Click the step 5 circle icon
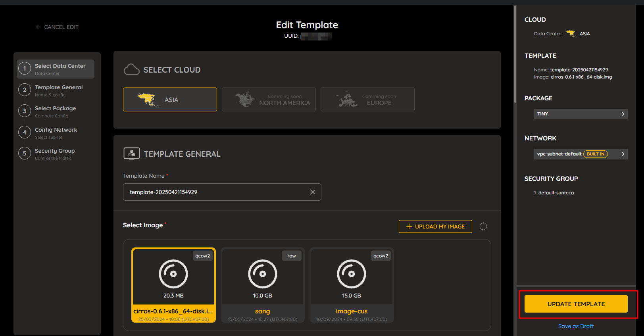 pyautogui.click(x=25, y=154)
